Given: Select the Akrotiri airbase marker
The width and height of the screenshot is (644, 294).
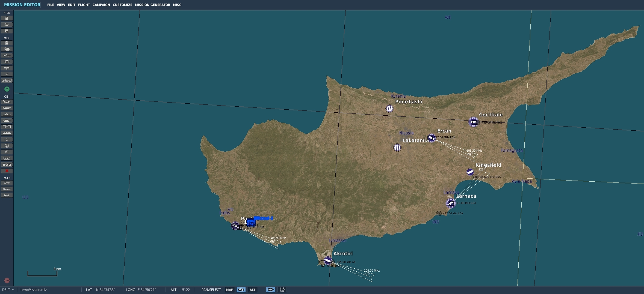Looking at the screenshot, I should [x=328, y=260].
